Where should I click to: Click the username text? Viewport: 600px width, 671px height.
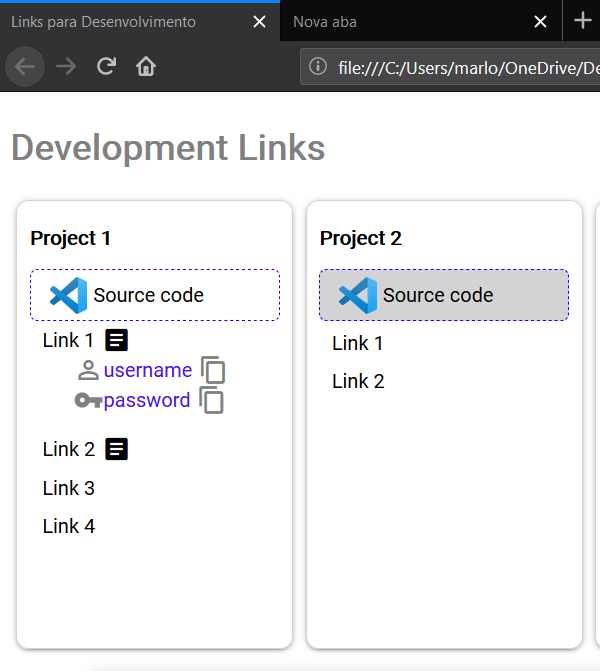pyautogui.click(x=148, y=370)
